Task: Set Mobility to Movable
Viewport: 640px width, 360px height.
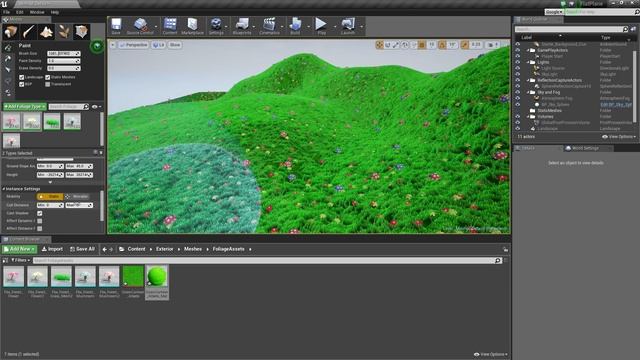Action: click(78, 197)
